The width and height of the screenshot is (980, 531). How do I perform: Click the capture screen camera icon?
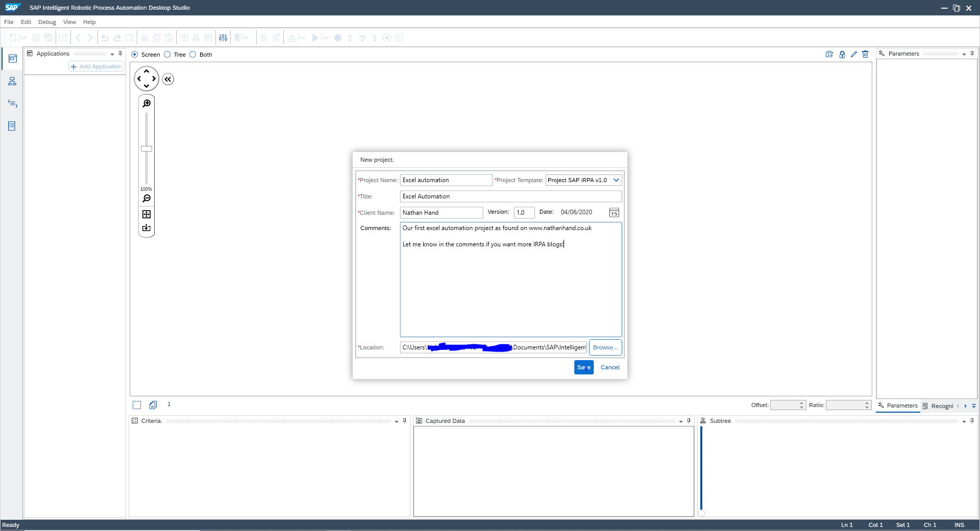tap(829, 54)
